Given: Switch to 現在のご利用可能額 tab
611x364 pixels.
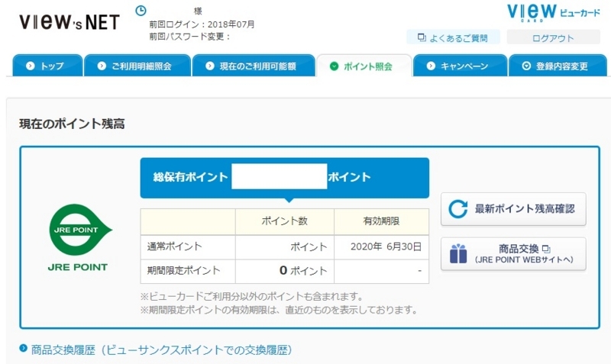Looking at the screenshot, I should tap(254, 66).
